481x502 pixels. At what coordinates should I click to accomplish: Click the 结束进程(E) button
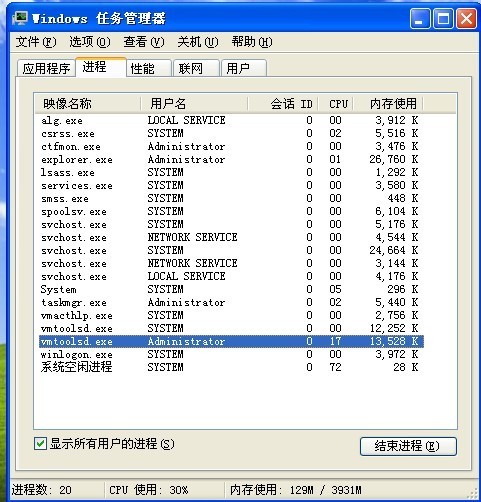(408, 446)
